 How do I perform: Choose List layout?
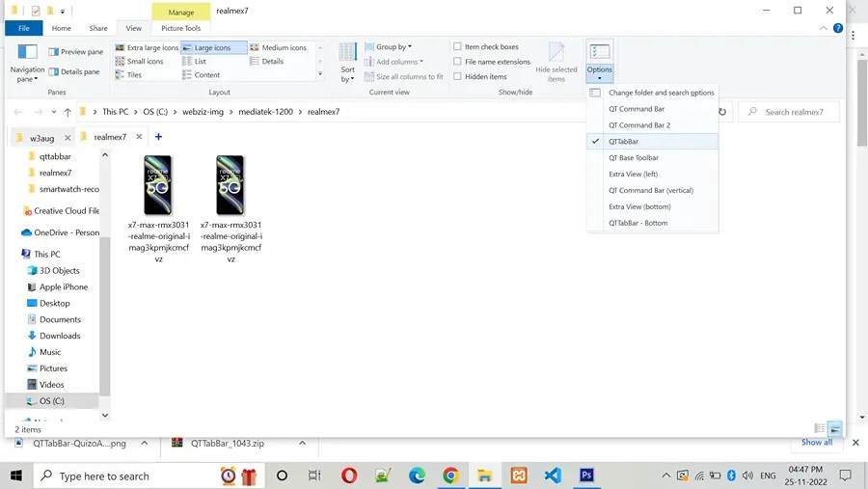click(194, 61)
